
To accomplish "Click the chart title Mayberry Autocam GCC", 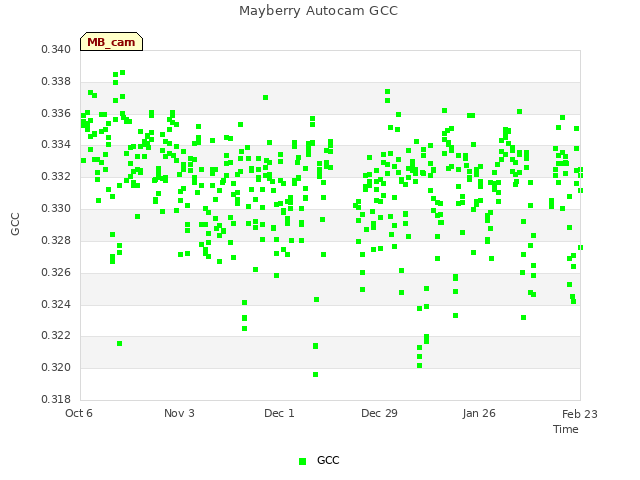I will [x=318, y=11].
